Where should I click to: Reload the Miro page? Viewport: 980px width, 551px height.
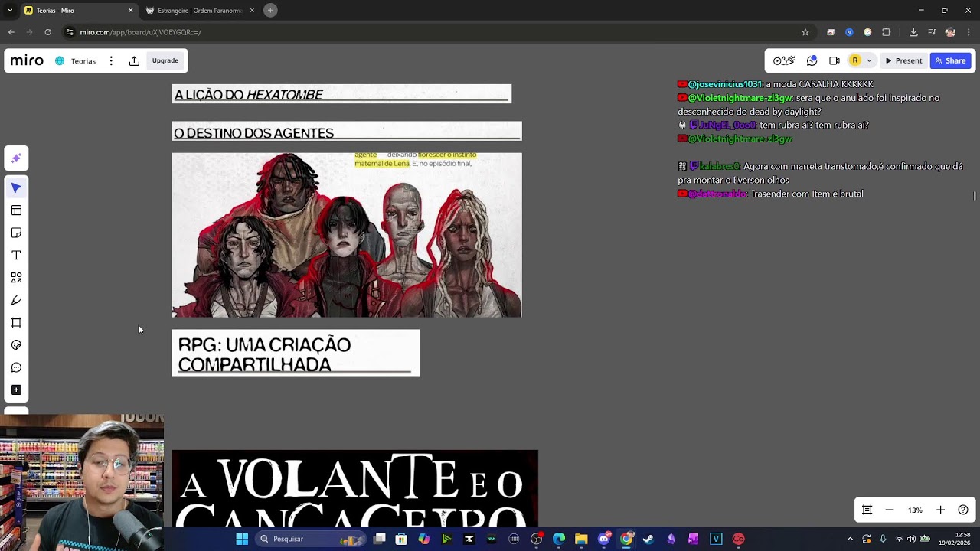[x=47, y=32]
